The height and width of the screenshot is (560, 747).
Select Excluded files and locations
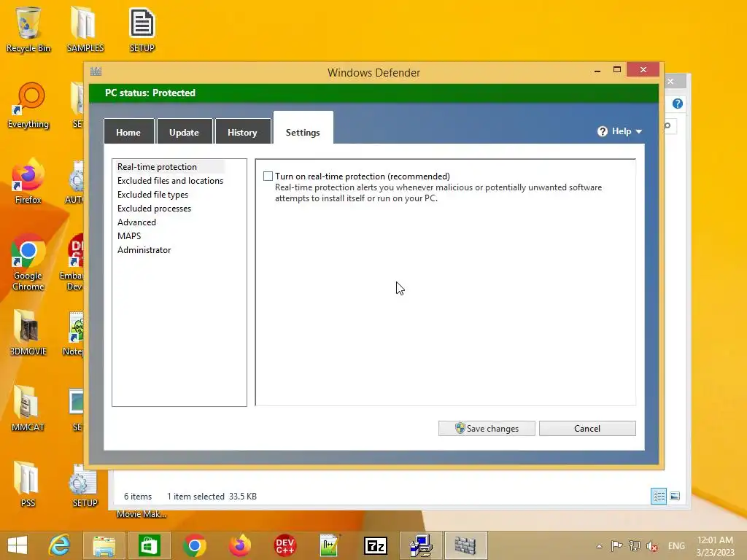[170, 181]
